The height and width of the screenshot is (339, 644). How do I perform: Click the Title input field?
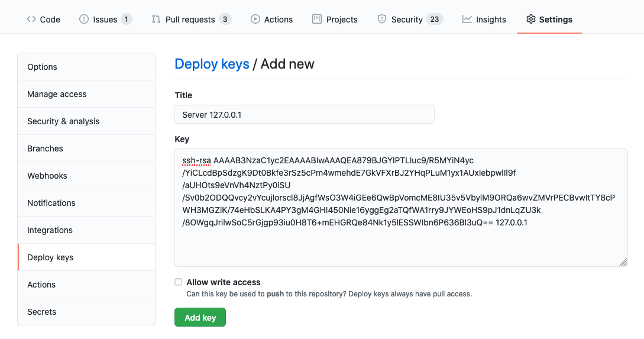304,115
